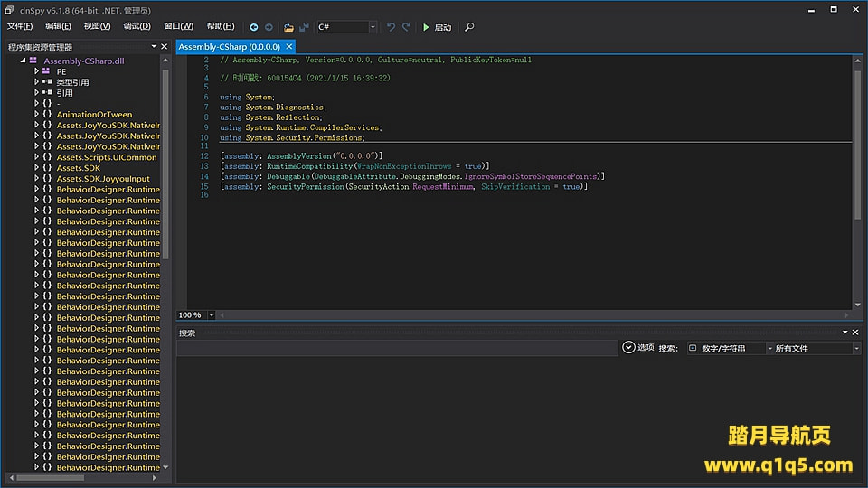868x488 pixels.
Task: Expand the PE tree node
Action: pos(36,70)
